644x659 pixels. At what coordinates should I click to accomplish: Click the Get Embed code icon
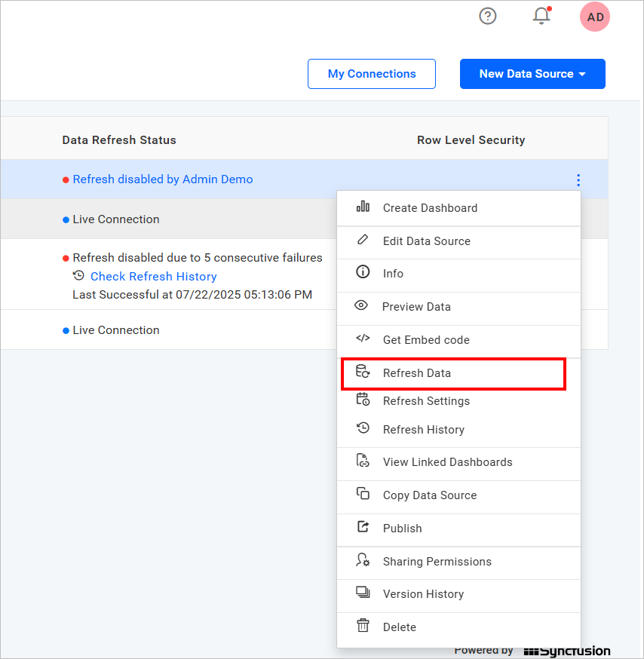[363, 339]
